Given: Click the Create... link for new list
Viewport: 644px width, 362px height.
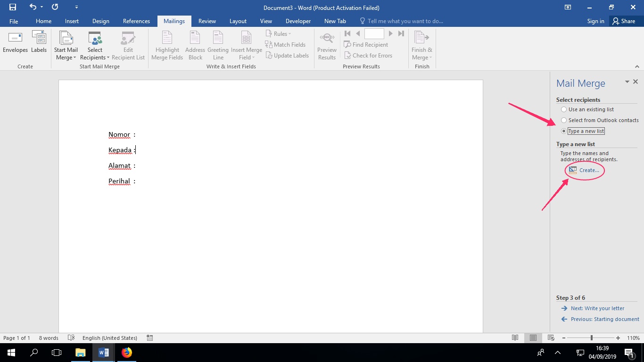Looking at the screenshot, I should (589, 170).
